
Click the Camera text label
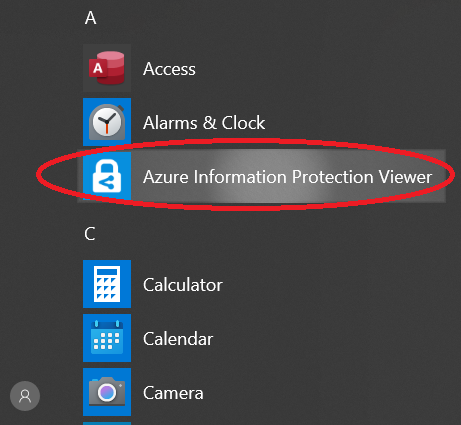(173, 393)
